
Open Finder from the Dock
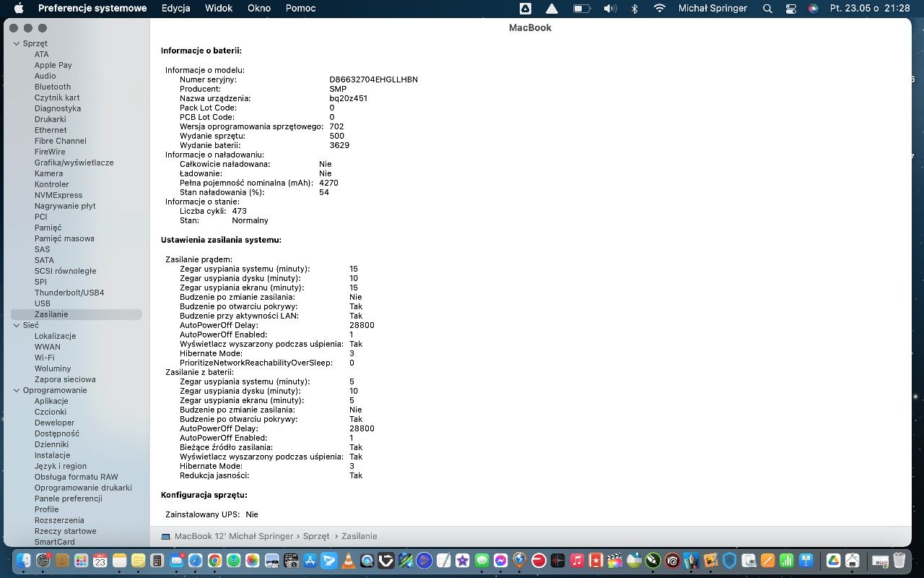24,561
